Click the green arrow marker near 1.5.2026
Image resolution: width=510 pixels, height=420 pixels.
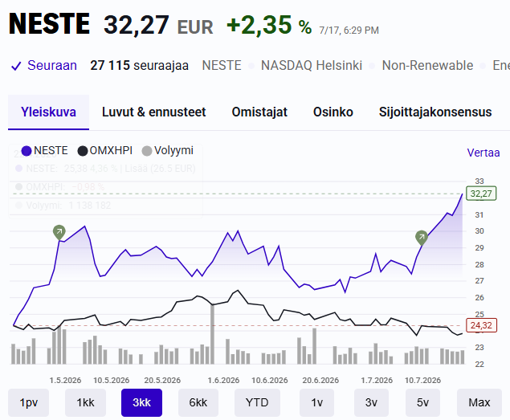click(59, 232)
